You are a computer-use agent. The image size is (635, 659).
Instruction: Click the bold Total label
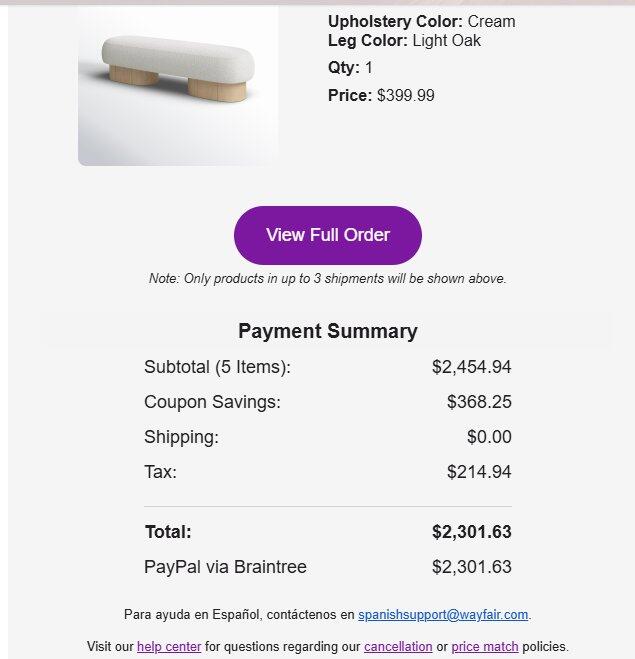(x=168, y=532)
